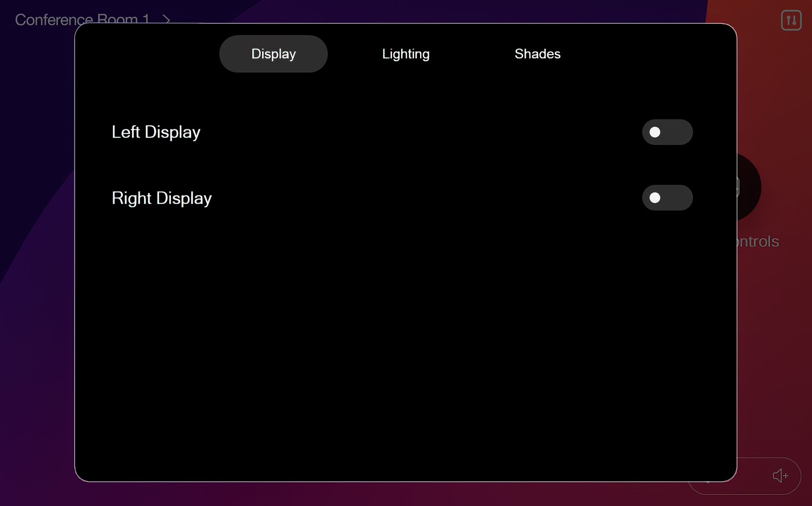Screen dimensions: 812x506
Task: Select the Display tab
Action: point(273,54)
